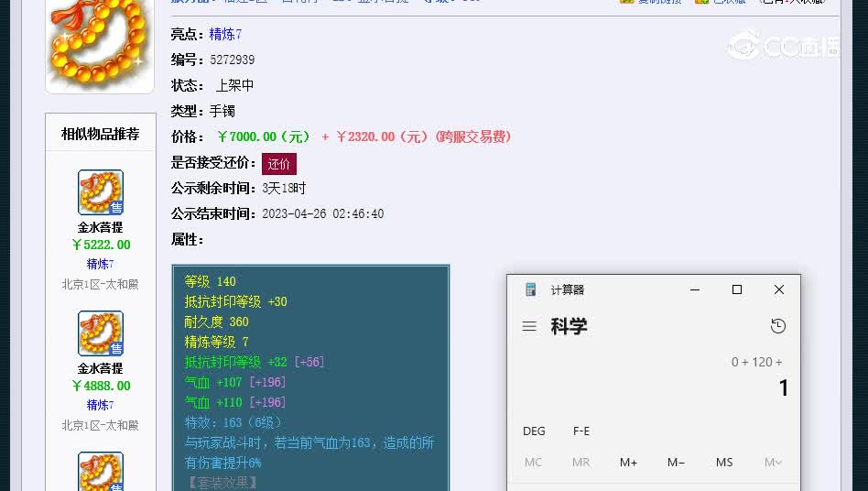Click the remaining time 3天18时
Image resolution: width=868 pixels, height=491 pixels.
284,188
